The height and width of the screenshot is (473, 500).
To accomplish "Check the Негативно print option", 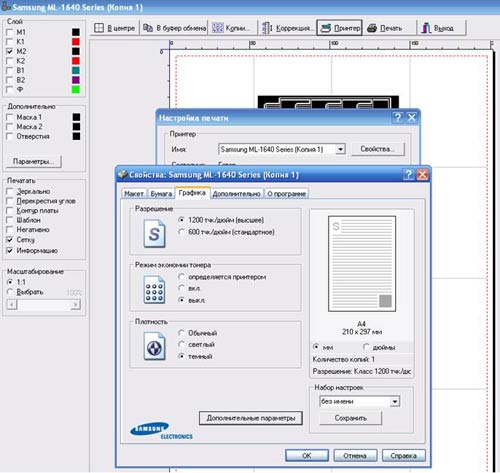I will pos(10,230).
